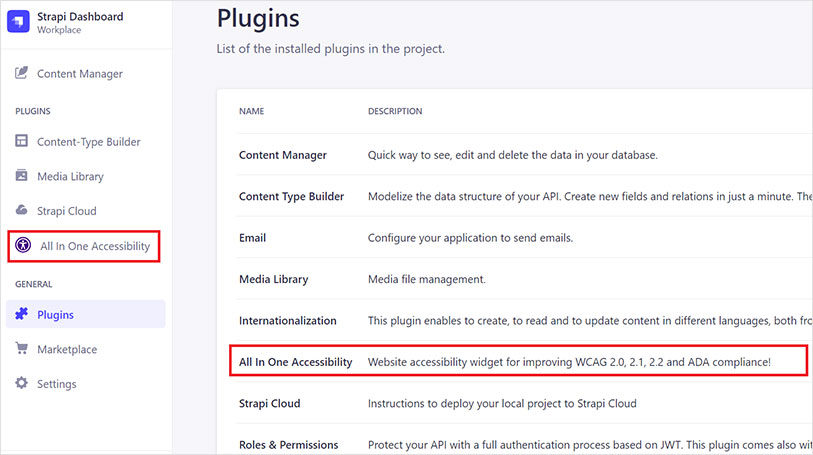The width and height of the screenshot is (813, 455).
Task: Click the All In One Accessibility table row
Action: click(x=296, y=361)
